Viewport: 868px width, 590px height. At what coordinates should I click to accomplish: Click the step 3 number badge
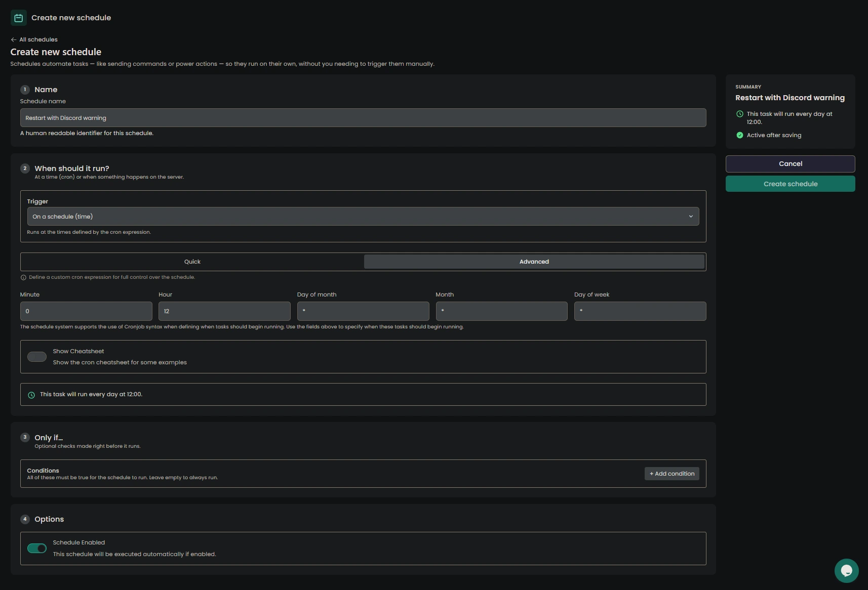(25, 437)
